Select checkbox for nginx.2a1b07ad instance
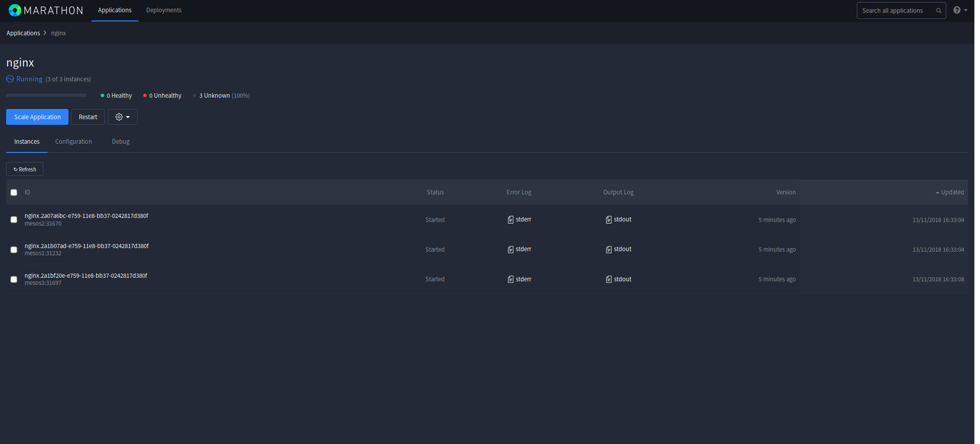Screen dimensions: 980x444 [x=14, y=250]
